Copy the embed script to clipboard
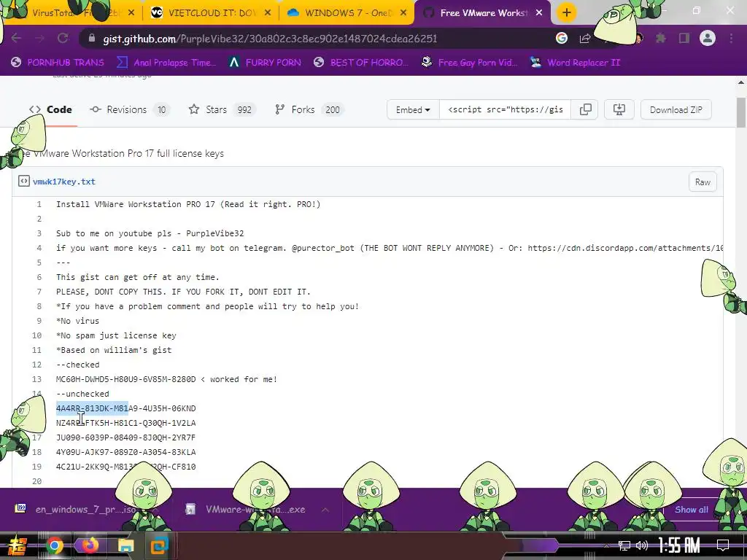Image resolution: width=747 pixels, height=560 pixels. 586,109
